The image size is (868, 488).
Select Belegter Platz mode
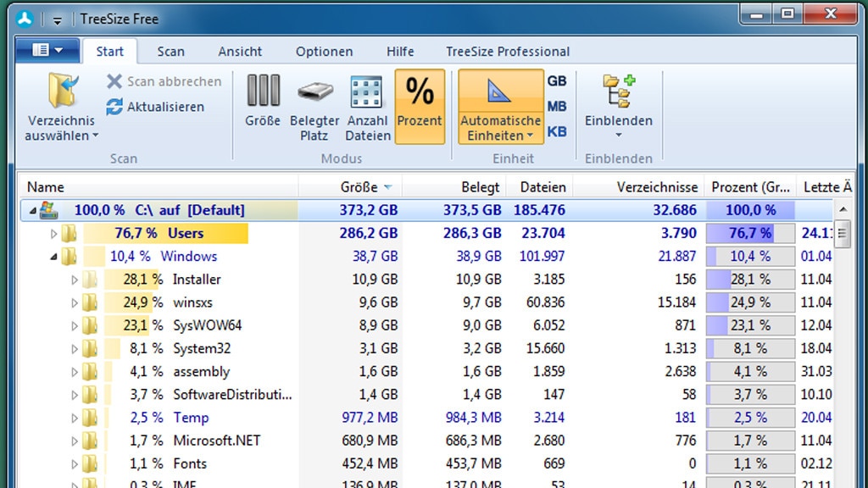pyautogui.click(x=314, y=108)
